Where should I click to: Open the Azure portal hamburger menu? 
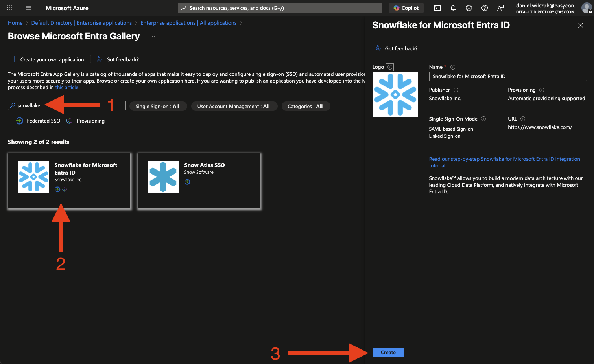pos(28,8)
